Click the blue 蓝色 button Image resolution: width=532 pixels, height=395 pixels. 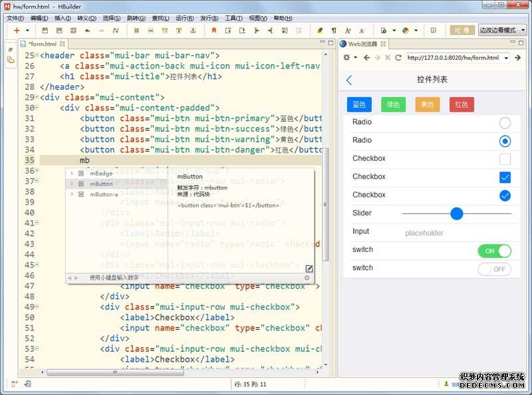pyautogui.click(x=359, y=104)
